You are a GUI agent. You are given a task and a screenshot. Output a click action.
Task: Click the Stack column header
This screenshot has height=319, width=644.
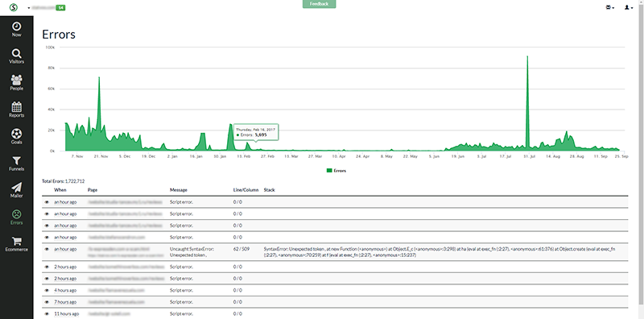(x=270, y=190)
